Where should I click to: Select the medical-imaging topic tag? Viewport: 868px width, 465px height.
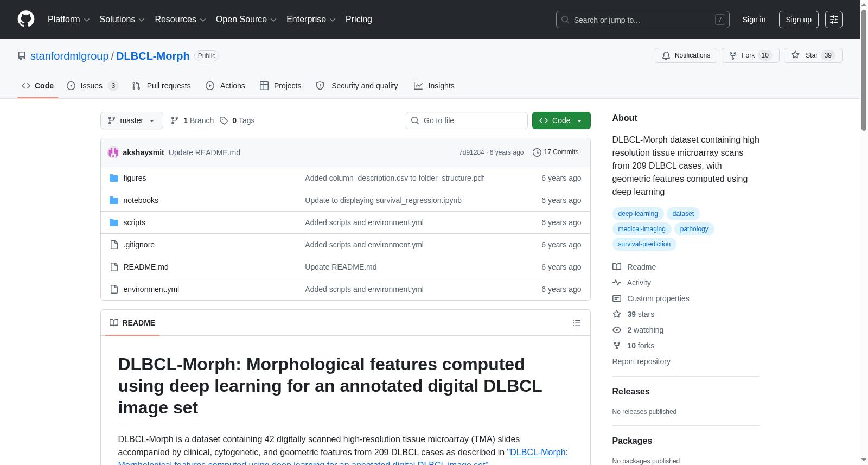[642, 229]
